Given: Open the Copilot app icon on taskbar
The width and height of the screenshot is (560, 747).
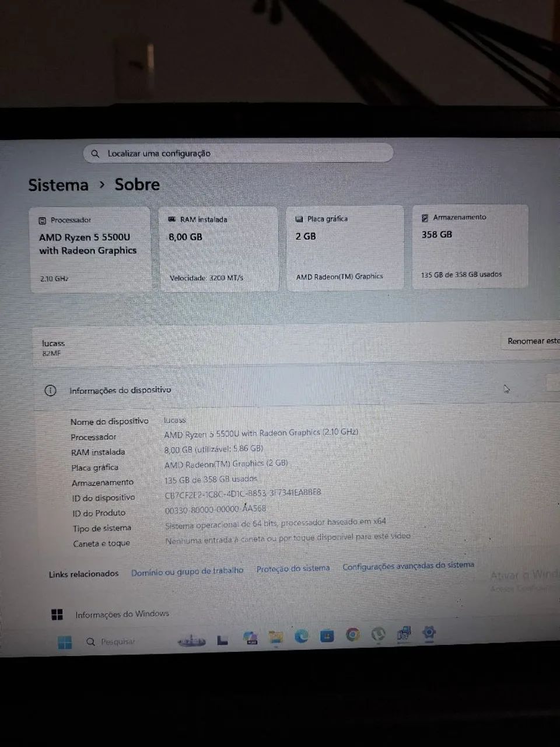Looking at the screenshot, I should point(250,637).
